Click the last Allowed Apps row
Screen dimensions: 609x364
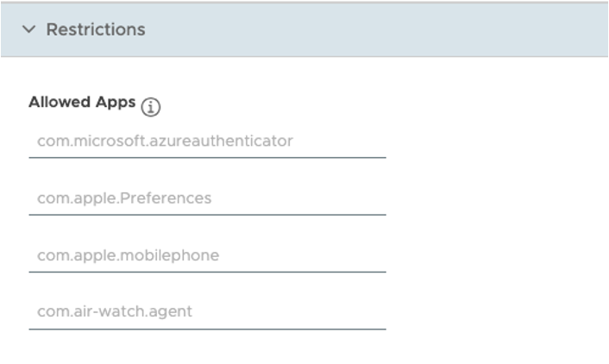[207, 312]
